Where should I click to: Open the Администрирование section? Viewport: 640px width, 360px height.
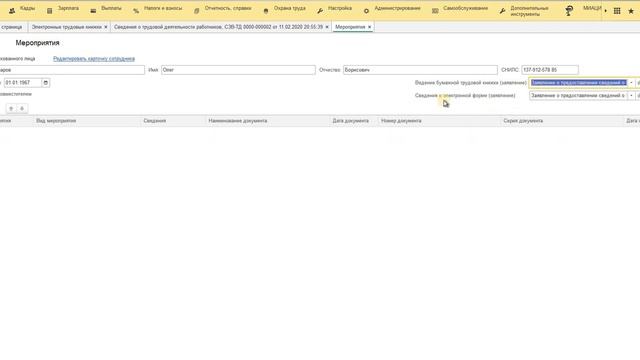click(397, 8)
